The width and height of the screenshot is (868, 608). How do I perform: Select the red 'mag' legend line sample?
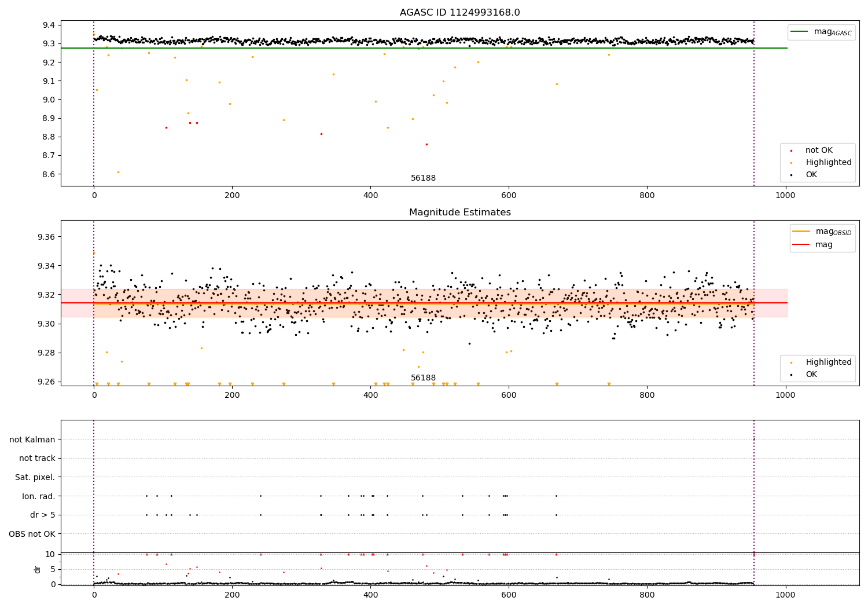[801, 244]
